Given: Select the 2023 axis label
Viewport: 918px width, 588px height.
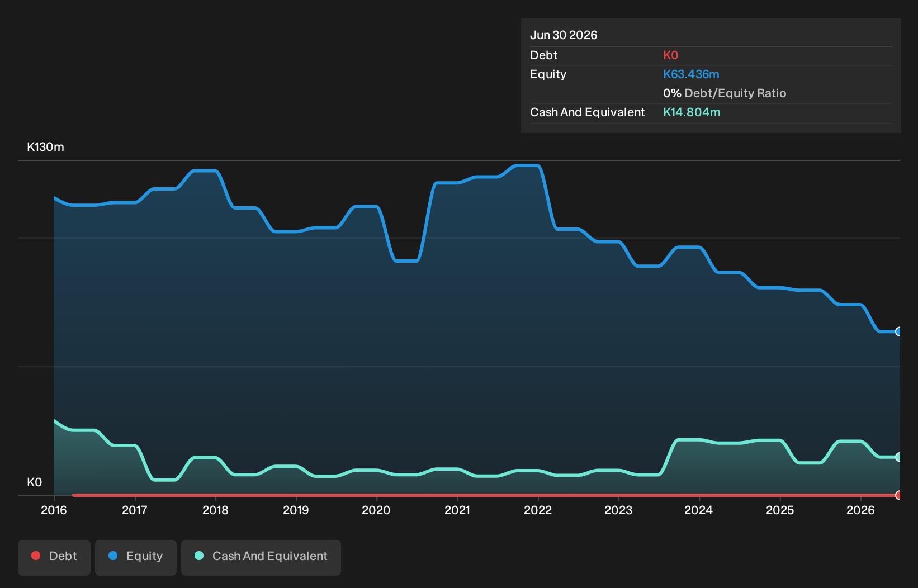Looking at the screenshot, I should point(618,510).
